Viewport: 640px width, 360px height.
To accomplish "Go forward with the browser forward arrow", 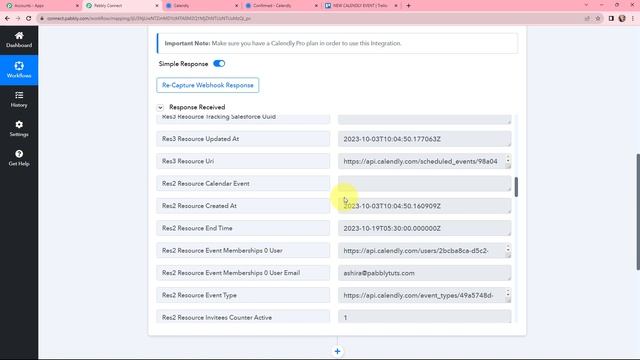I will (x=18, y=18).
